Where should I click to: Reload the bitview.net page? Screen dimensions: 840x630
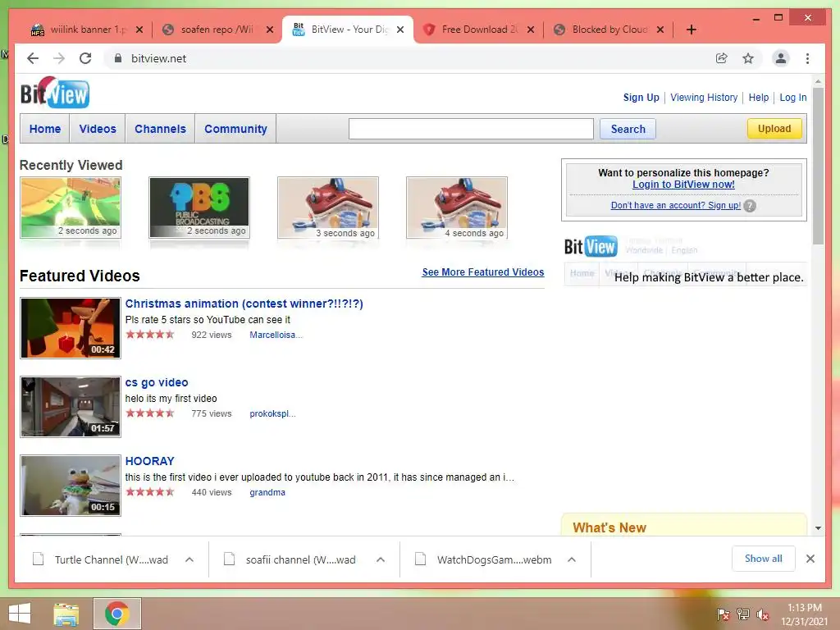(85, 58)
